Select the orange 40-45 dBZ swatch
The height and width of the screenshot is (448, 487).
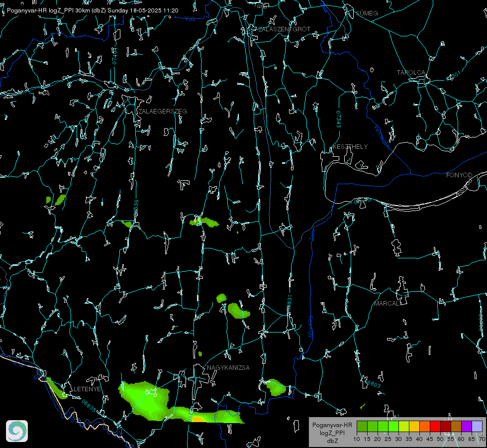click(x=425, y=426)
